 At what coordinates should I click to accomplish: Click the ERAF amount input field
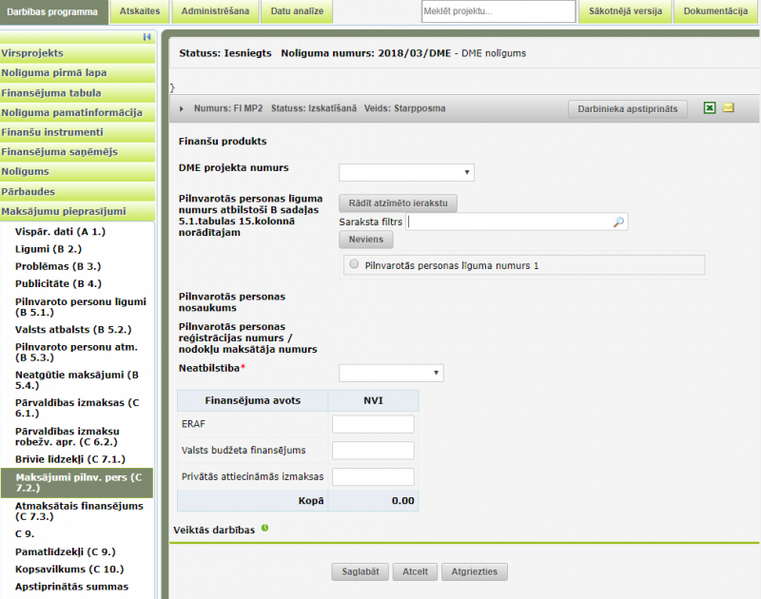[373, 425]
